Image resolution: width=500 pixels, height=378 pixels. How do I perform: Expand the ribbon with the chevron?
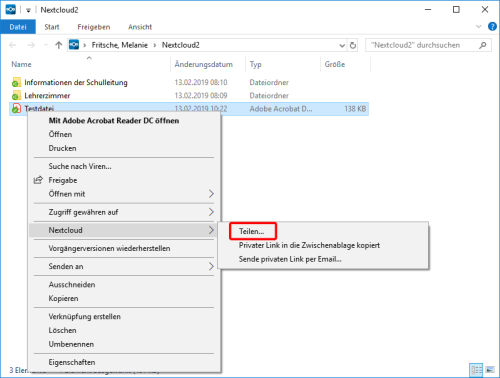pos(479,27)
